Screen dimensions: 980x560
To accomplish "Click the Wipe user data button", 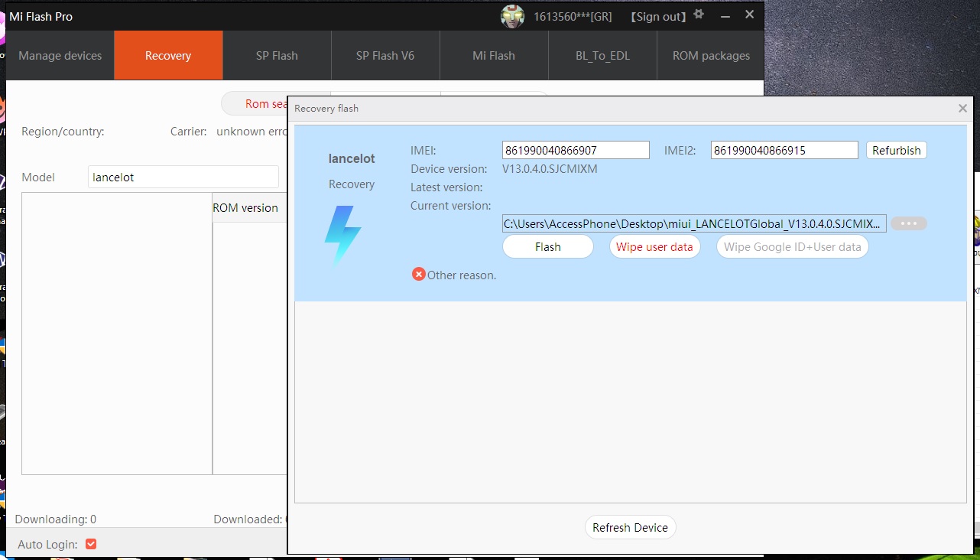I will click(x=654, y=246).
